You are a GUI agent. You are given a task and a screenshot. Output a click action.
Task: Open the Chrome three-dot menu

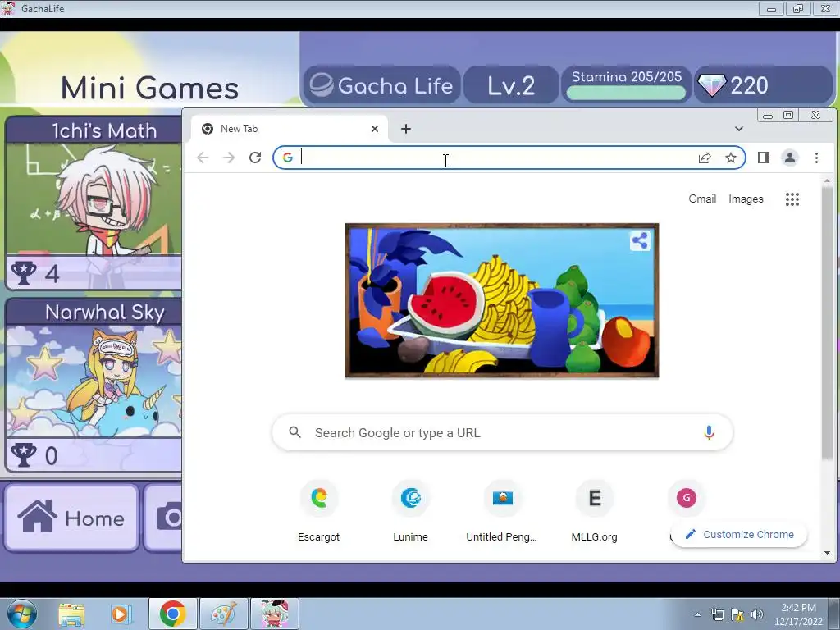coord(816,157)
